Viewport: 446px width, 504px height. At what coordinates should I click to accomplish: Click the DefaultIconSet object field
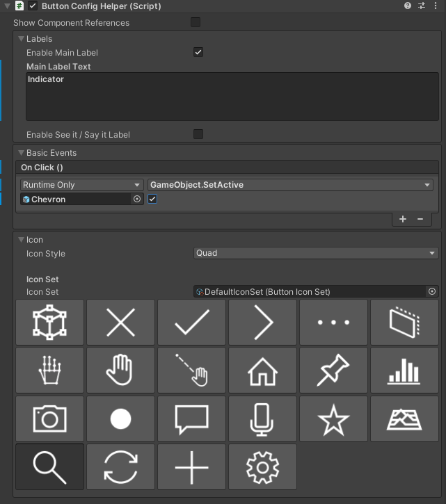[x=310, y=291]
